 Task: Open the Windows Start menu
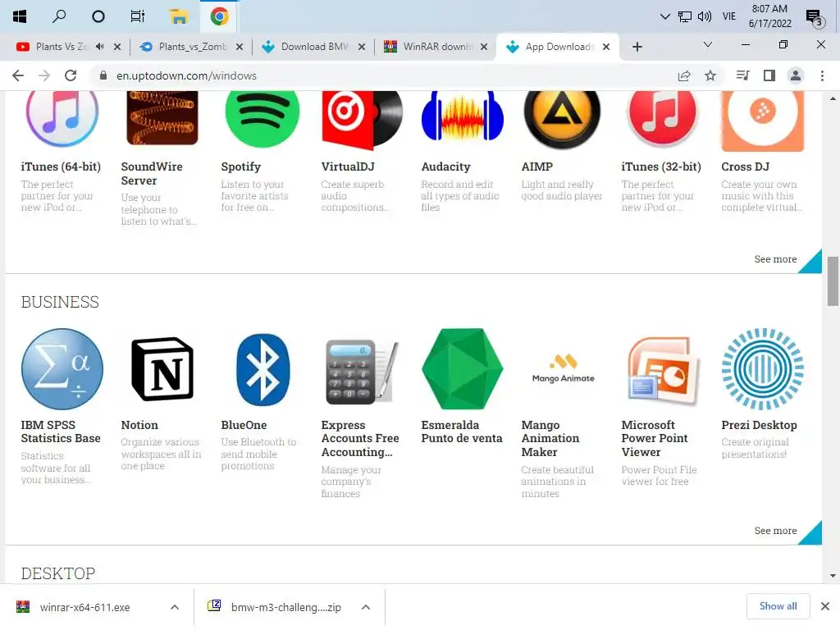click(20, 16)
